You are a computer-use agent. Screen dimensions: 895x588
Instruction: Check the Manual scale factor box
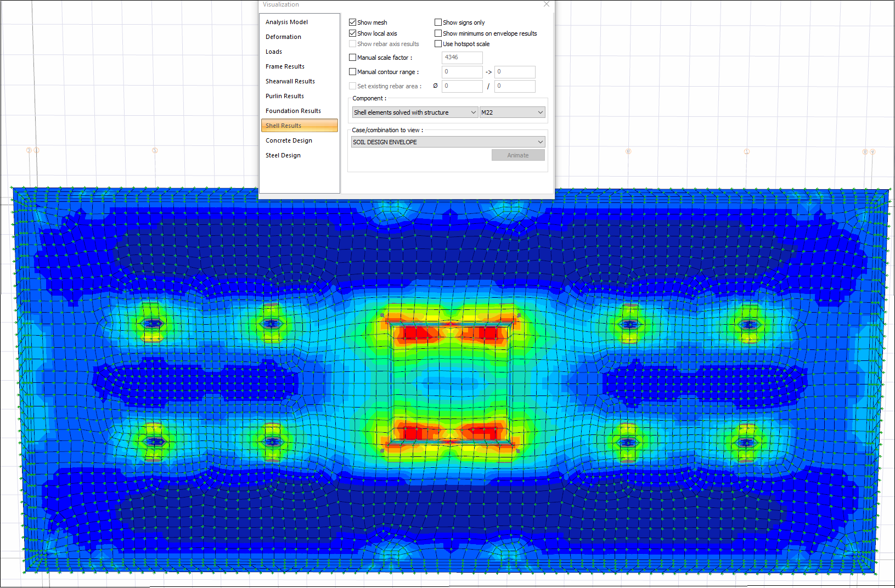pyautogui.click(x=353, y=58)
